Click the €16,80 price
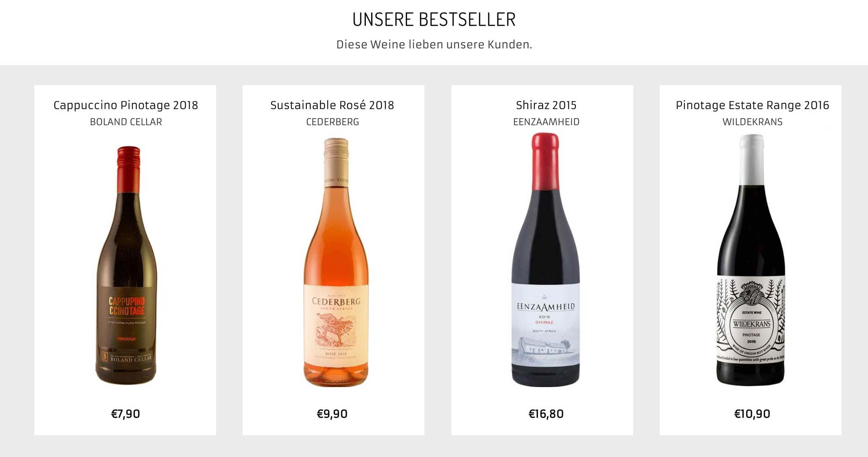The width and height of the screenshot is (868, 457). [546, 414]
